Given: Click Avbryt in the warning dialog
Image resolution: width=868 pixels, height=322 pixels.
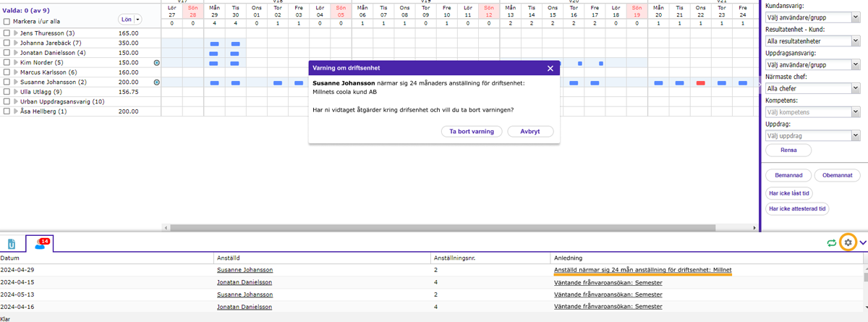Looking at the screenshot, I should [530, 132].
